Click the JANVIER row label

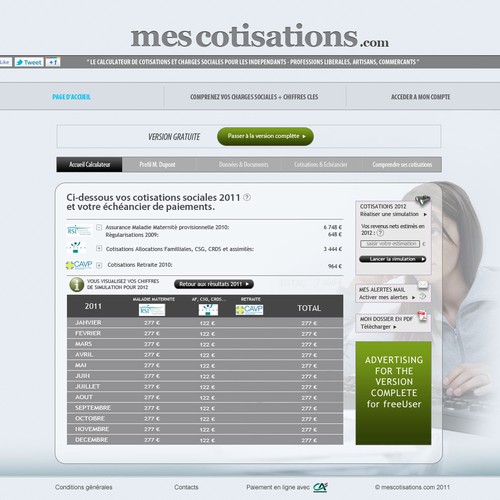88,323
